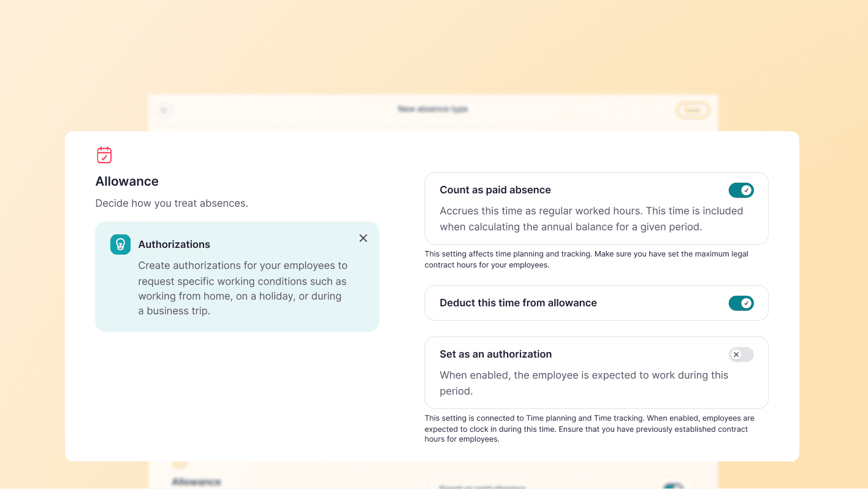Click the teal lightbulb Authorizations icon
The image size is (868, 489).
tap(121, 244)
